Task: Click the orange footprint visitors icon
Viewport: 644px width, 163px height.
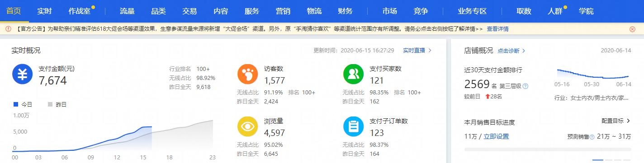Action: point(247,75)
